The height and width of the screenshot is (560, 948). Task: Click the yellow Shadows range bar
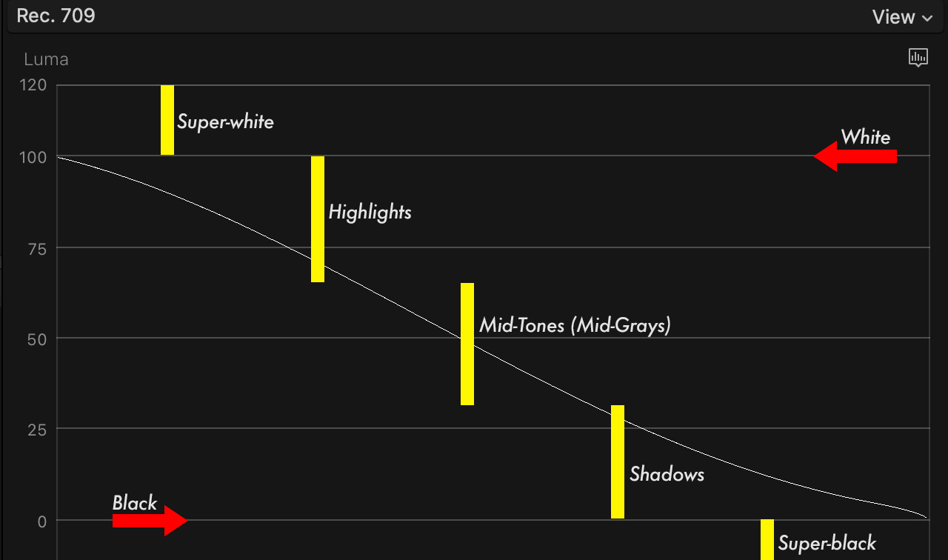tap(618, 461)
